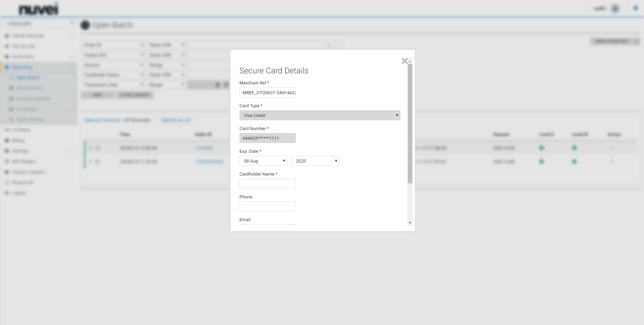Open the expiry year dropdown showing 2020
Screen dimensions: 644x325
coord(315,161)
